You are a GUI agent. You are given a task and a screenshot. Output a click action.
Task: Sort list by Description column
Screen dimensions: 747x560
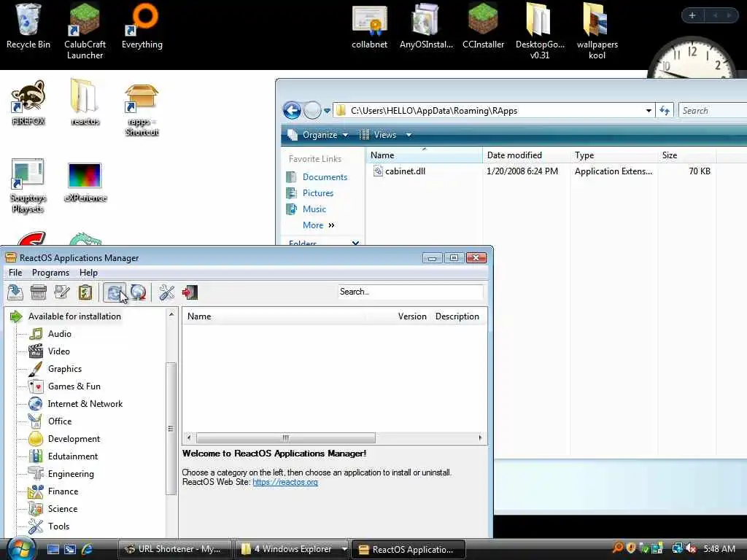pyautogui.click(x=457, y=316)
